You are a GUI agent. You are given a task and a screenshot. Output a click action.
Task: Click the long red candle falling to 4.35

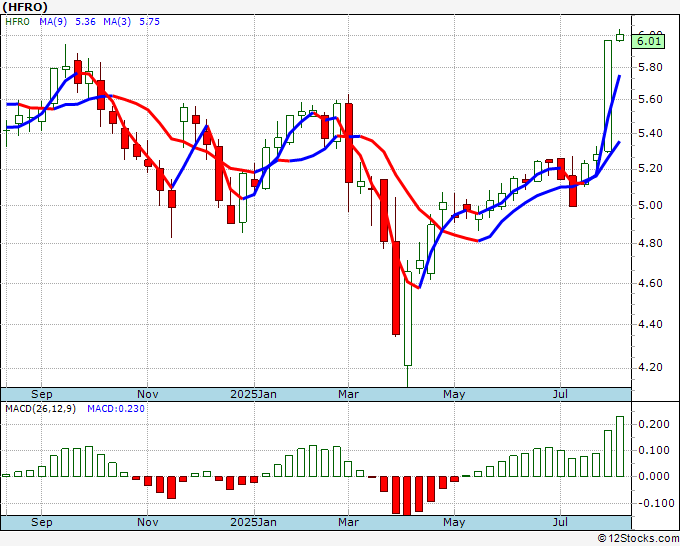click(396, 288)
